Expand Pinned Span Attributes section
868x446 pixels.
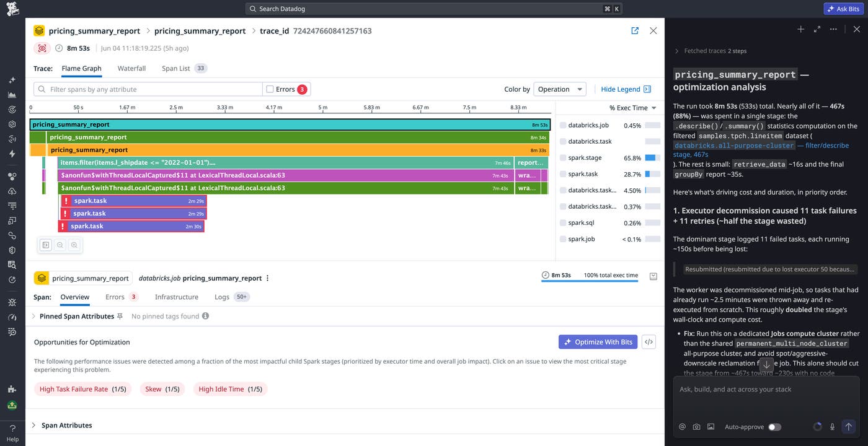click(x=33, y=316)
